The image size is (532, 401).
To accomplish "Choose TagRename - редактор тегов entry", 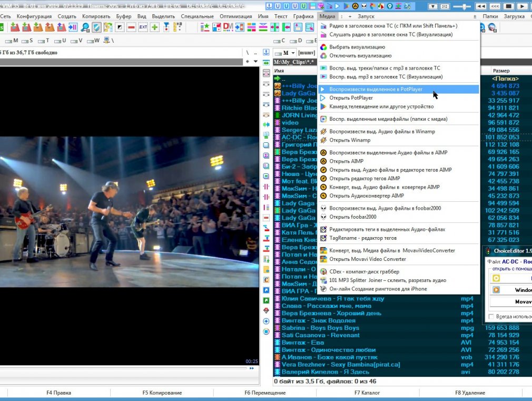I will click(399, 238).
